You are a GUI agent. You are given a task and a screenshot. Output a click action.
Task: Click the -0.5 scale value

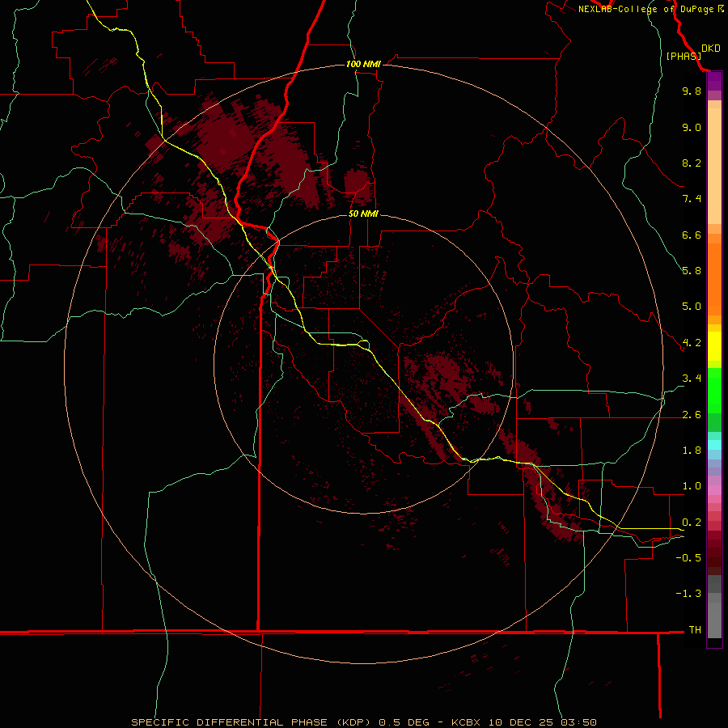pyautogui.click(x=688, y=558)
